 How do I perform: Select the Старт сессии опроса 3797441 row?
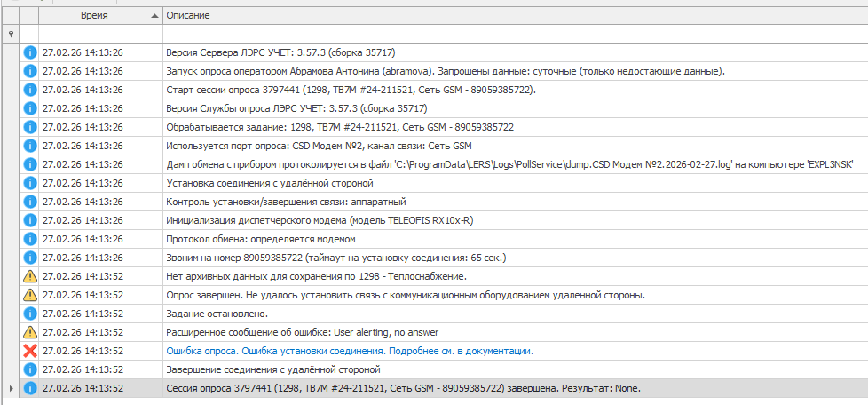pos(351,90)
